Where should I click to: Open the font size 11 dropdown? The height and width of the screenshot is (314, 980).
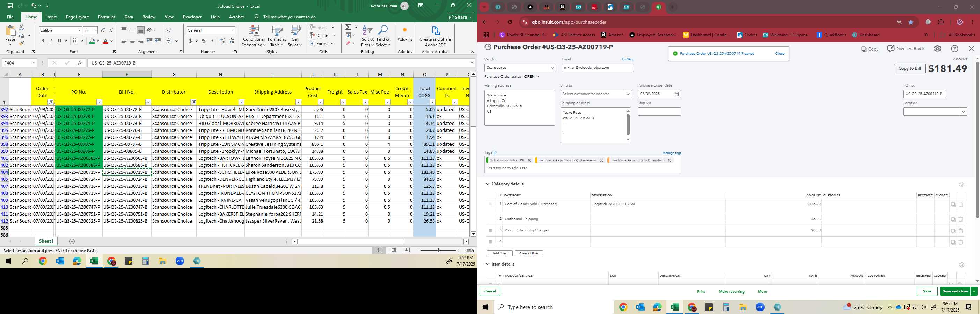tap(95, 30)
